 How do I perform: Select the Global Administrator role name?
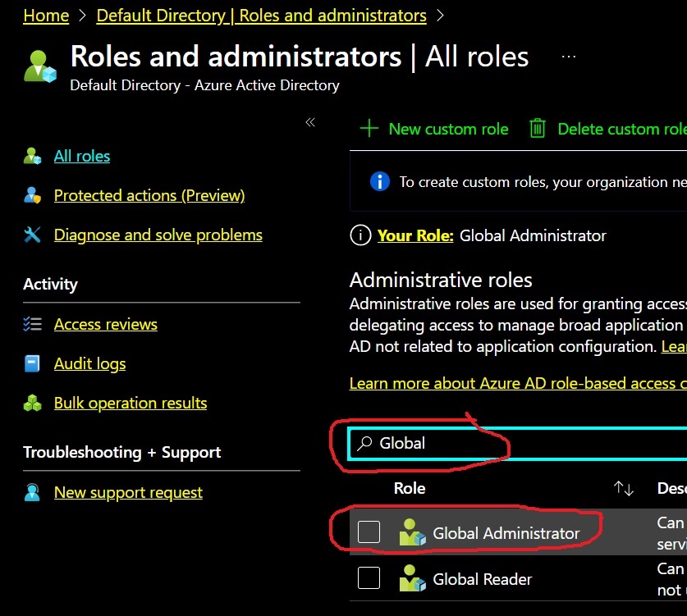click(506, 533)
